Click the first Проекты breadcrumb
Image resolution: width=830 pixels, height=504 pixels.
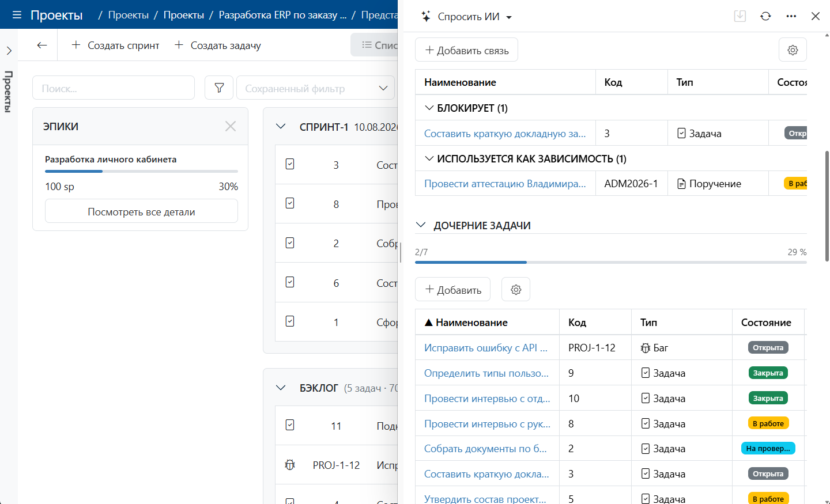128,15
